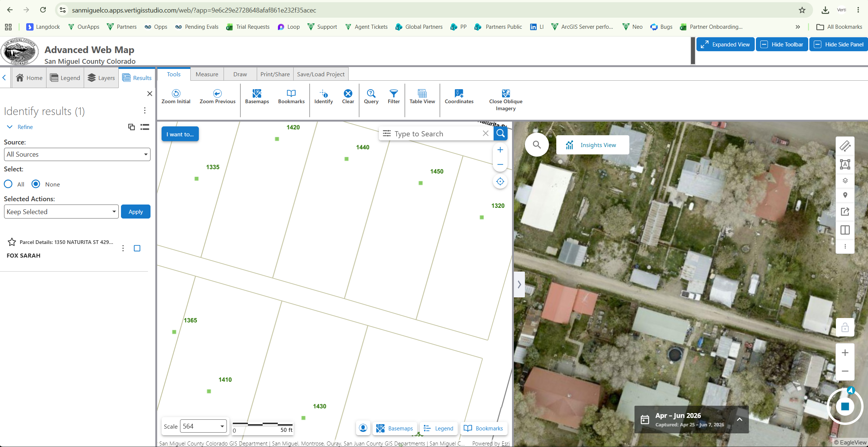Select the All radio button
Screen dimensions: 868x447
(x=8, y=184)
